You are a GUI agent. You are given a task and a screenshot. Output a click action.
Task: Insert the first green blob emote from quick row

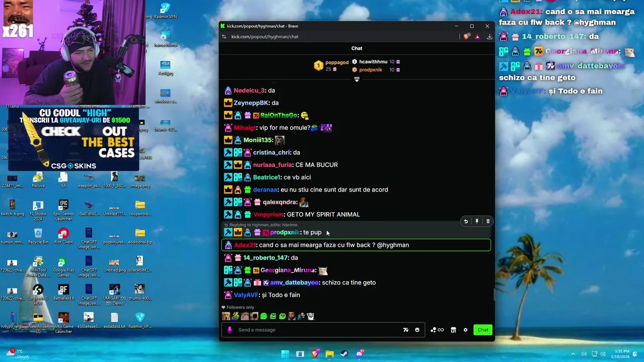pos(264,316)
